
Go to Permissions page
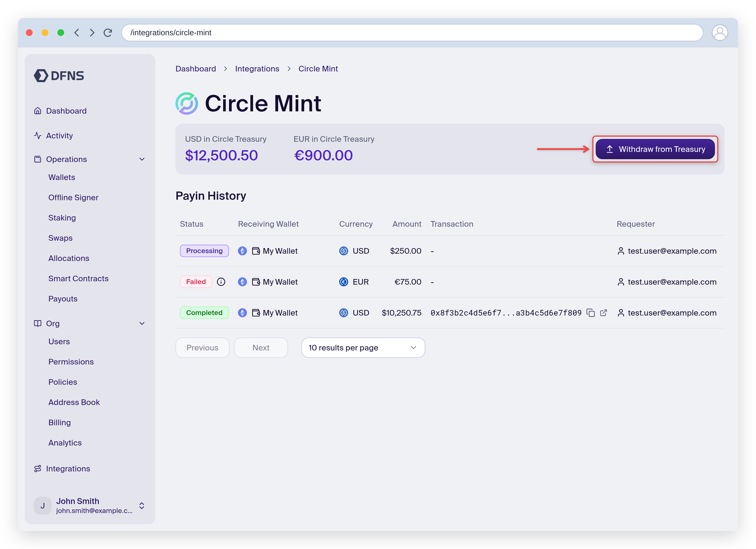(x=71, y=362)
